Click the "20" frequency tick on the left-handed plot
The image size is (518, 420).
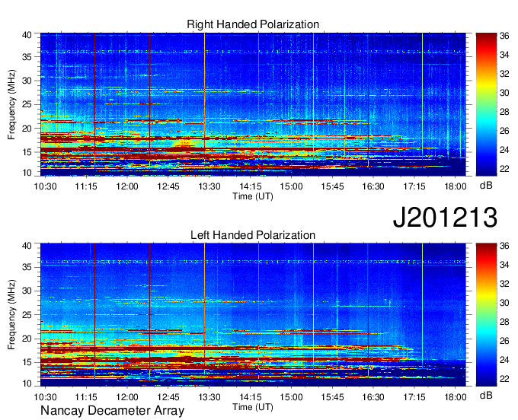tap(27, 339)
